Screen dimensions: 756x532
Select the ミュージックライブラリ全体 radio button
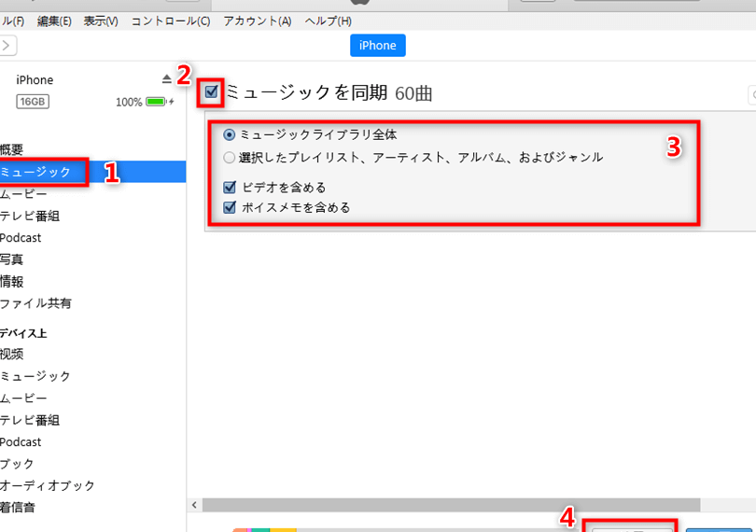pos(230,135)
